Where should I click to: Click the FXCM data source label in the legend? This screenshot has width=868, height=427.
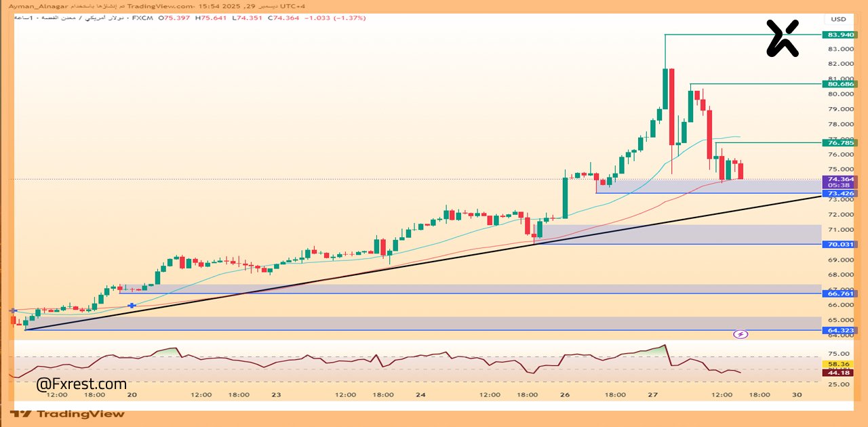click(x=142, y=18)
